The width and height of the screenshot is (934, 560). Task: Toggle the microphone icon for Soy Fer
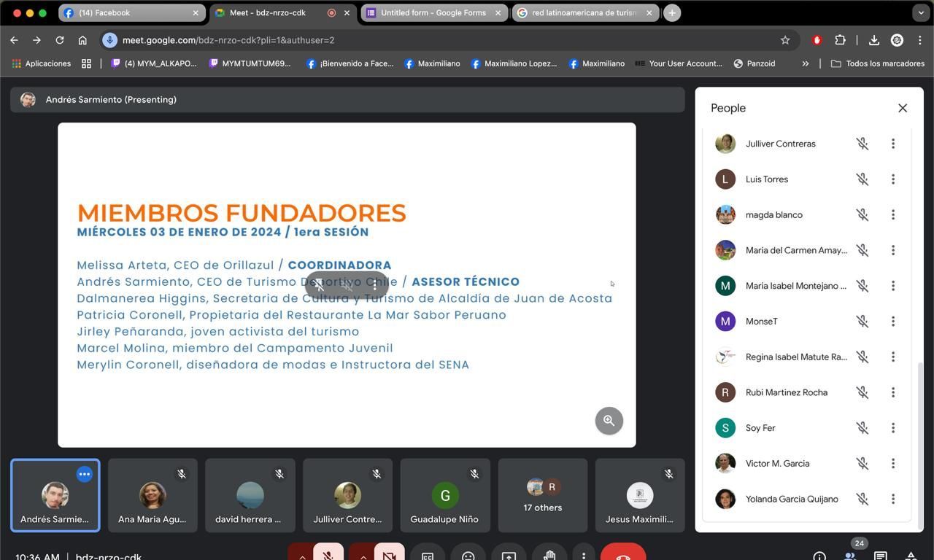(x=862, y=428)
